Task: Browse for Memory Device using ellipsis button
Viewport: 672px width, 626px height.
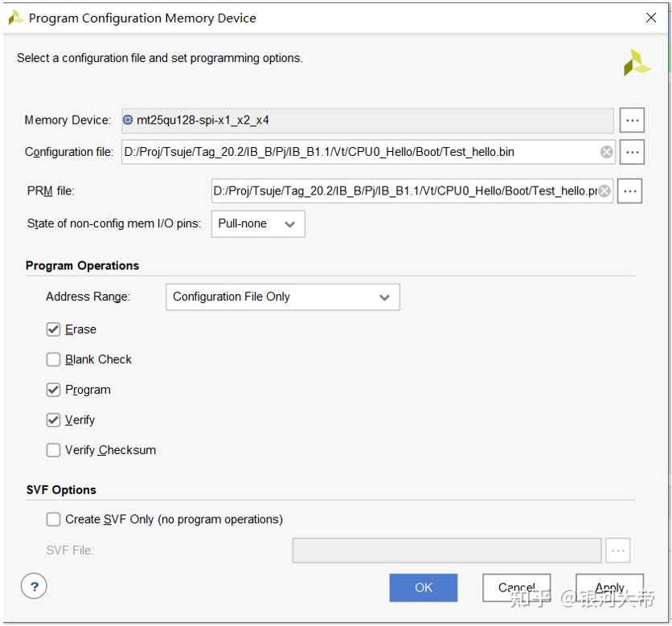Action: [632, 121]
